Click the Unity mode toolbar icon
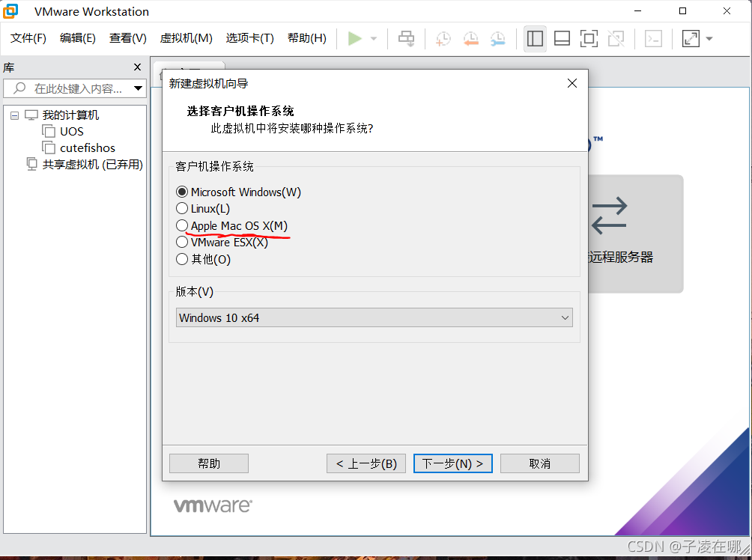This screenshot has height=560, width=752. pos(616,38)
